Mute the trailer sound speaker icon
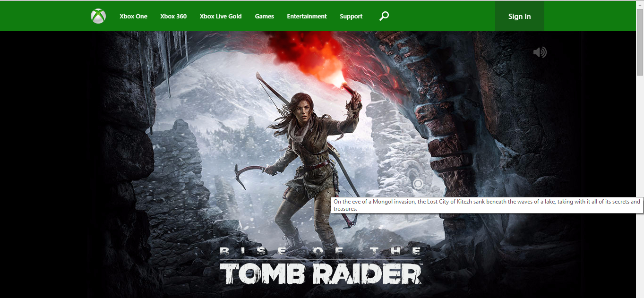 tap(540, 52)
